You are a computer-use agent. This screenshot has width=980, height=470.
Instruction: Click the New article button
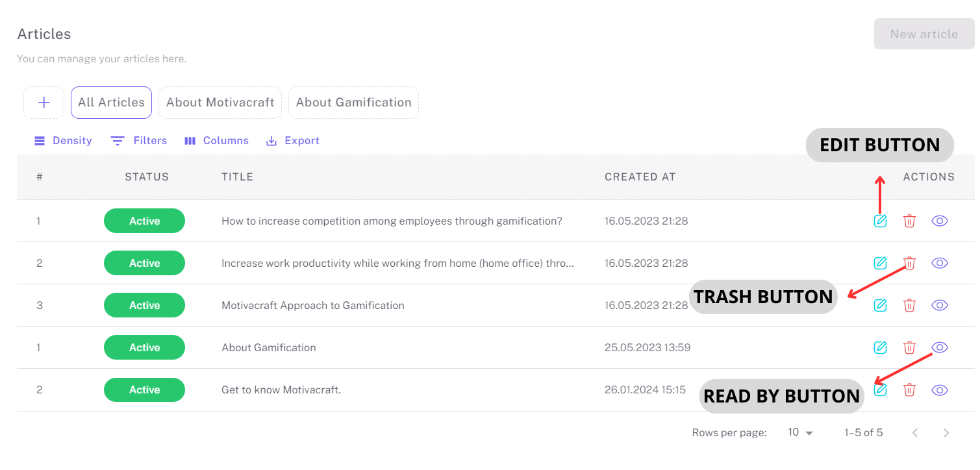point(923,34)
